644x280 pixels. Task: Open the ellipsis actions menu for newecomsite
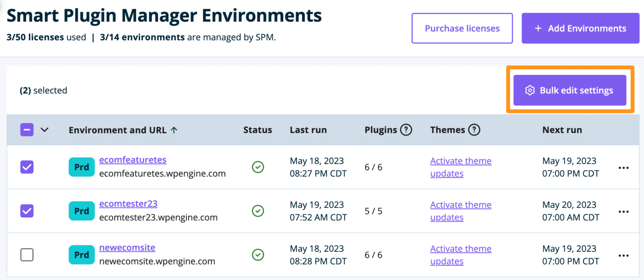(623, 255)
